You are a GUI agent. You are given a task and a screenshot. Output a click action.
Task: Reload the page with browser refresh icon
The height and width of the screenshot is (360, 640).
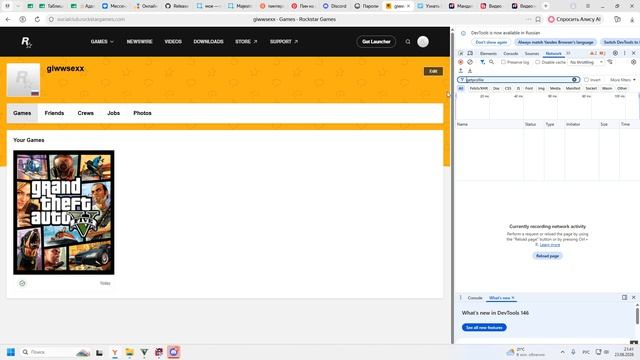tap(37, 19)
